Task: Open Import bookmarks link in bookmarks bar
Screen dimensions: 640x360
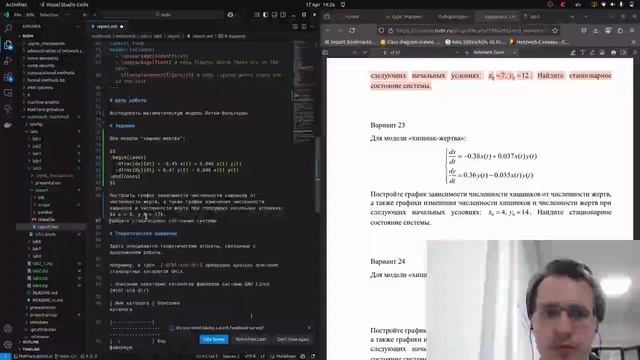Action: pos(349,42)
